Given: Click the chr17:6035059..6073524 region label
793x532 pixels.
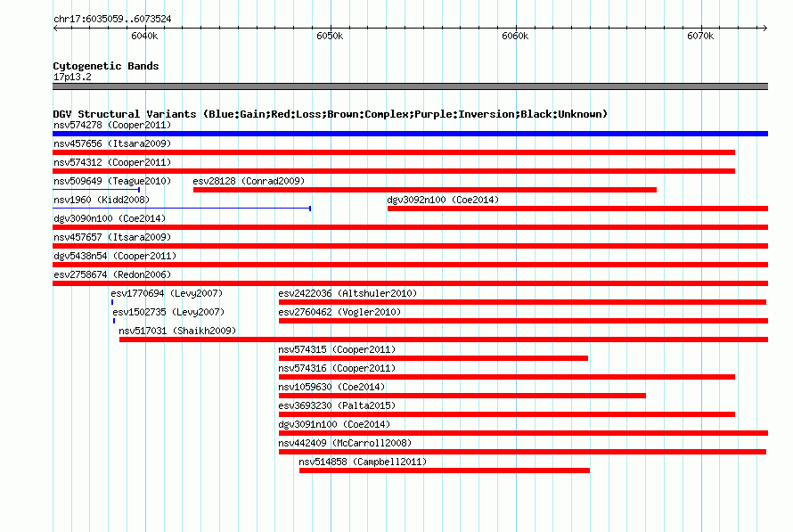Looking at the screenshot, I should click(x=112, y=20).
